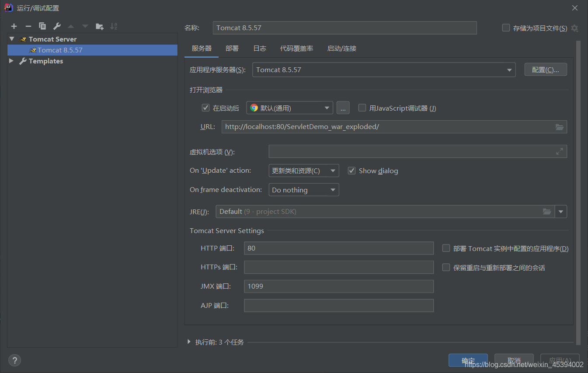The width and height of the screenshot is (588, 373).
Task: Expand the Templates tree node
Action: tap(11, 61)
